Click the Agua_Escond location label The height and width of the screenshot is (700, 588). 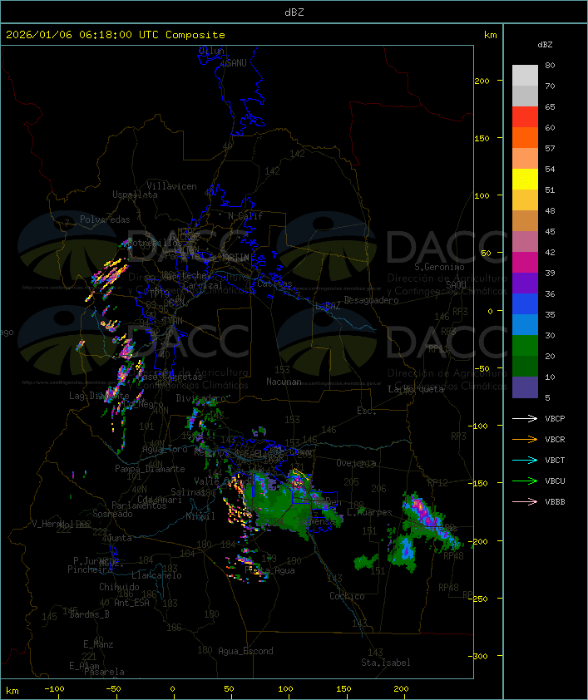[x=245, y=651]
